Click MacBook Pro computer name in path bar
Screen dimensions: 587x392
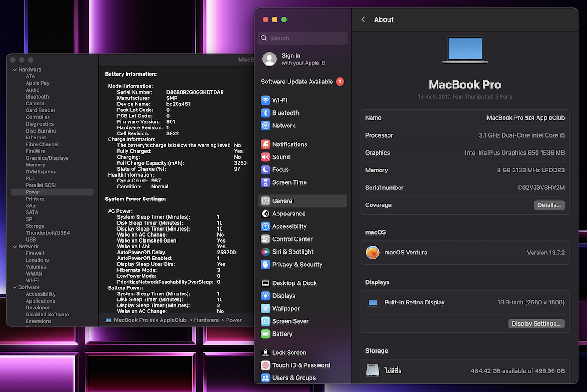(x=150, y=320)
